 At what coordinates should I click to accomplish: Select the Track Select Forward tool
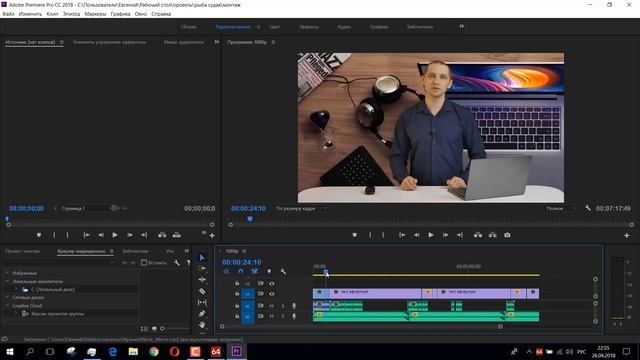point(202,268)
